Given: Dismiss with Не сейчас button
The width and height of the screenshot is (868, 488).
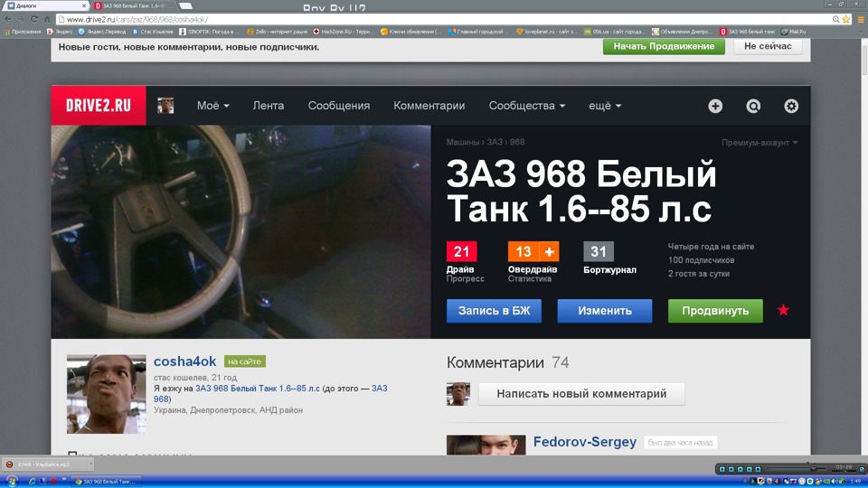Looking at the screenshot, I should [768, 46].
